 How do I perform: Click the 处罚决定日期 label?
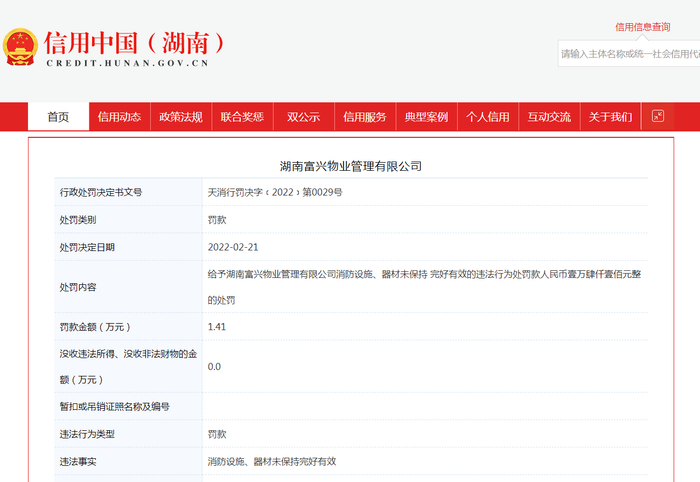(x=87, y=247)
